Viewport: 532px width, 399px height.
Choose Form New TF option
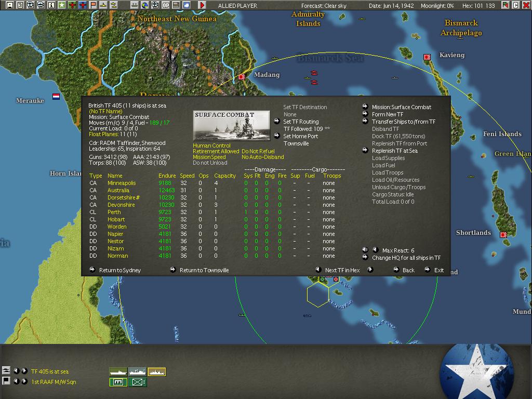[x=388, y=115]
